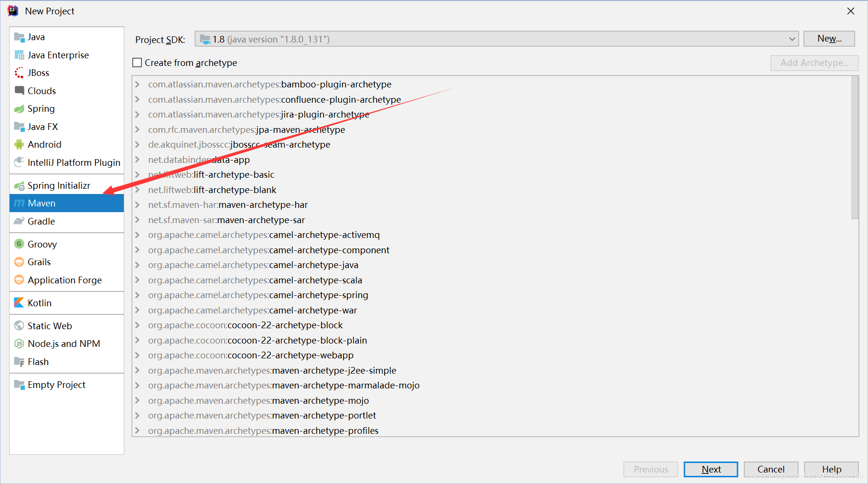The width and height of the screenshot is (868, 484).
Task: Click the Maven 'm' icon
Action: coord(19,203)
